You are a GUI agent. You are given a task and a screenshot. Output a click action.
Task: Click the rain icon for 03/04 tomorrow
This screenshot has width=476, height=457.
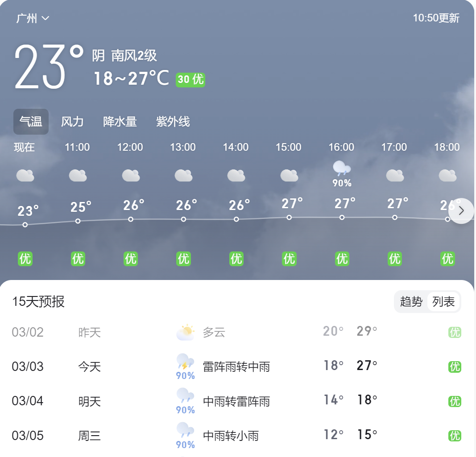185,395
